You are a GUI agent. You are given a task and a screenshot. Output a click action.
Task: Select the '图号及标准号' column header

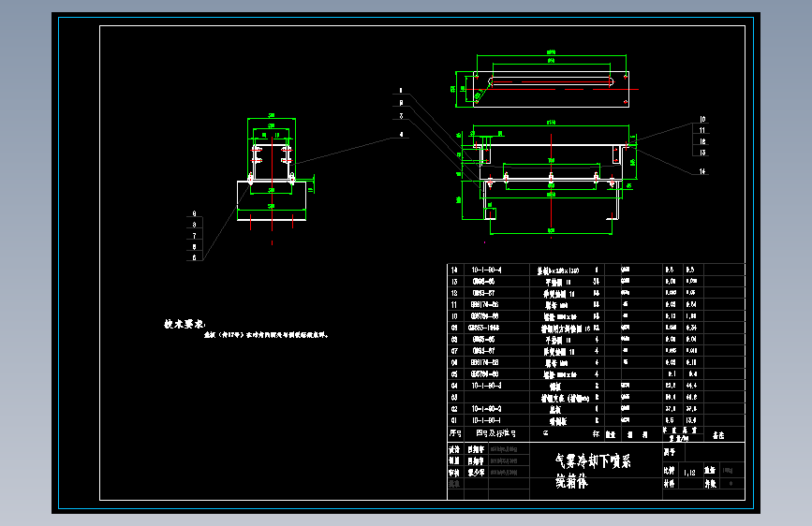tap(495, 433)
